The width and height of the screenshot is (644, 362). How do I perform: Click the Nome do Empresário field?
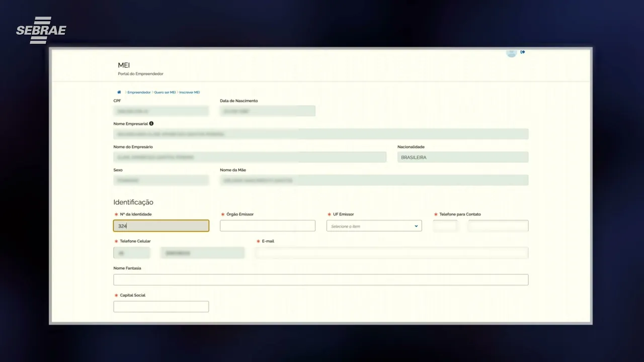pos(250,157)
